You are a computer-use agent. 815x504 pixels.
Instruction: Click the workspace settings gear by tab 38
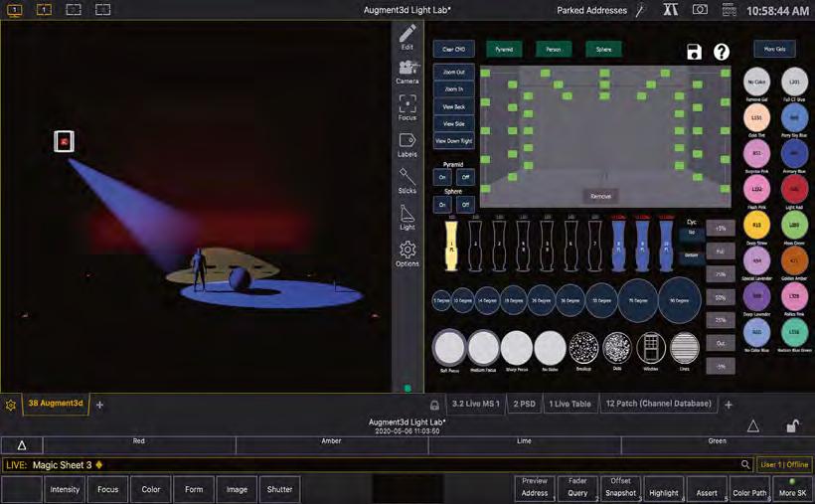point(10,405)
